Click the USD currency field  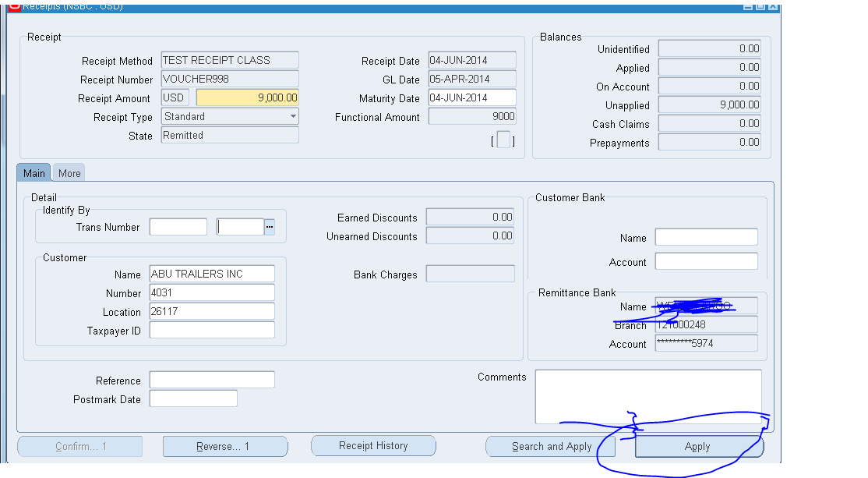pyautogui.click(x=175, y=98)
